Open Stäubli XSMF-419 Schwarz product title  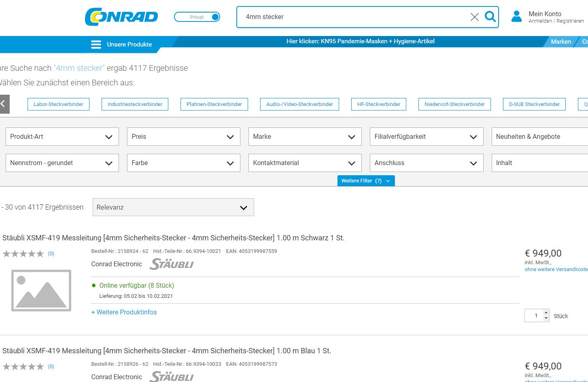click(x=173, y=238)
